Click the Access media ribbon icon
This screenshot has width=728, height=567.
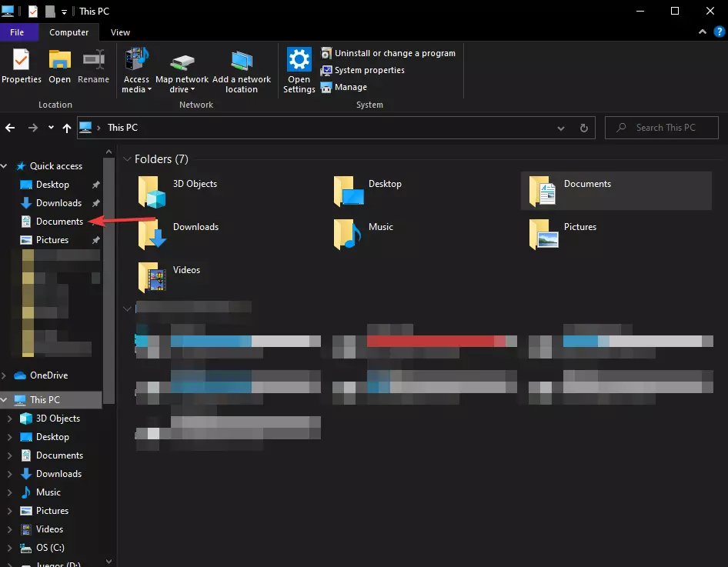[x=136, y=60]
